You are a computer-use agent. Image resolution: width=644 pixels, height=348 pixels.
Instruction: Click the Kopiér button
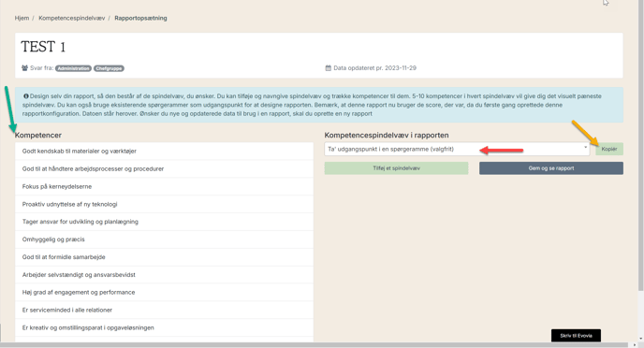[x=609, y=149]
